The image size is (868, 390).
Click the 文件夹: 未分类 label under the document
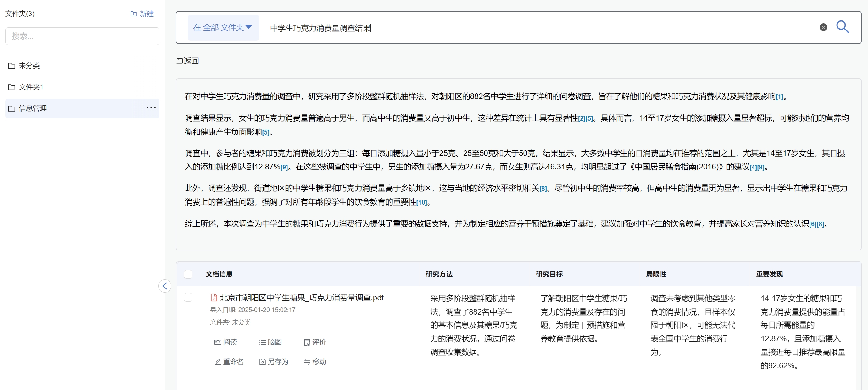click(x=231, y=322)
